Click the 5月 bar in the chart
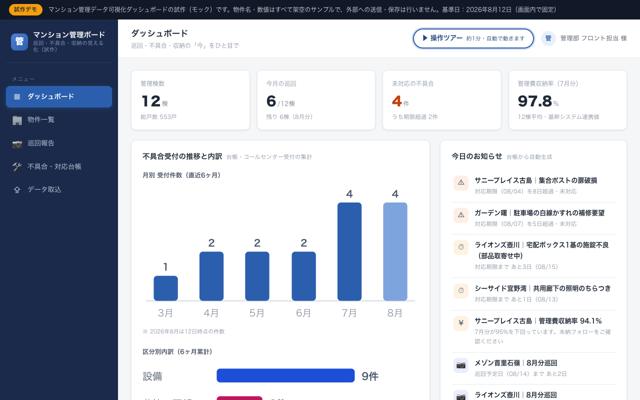This screenshot has width=640, height=400. coord(257,276)
